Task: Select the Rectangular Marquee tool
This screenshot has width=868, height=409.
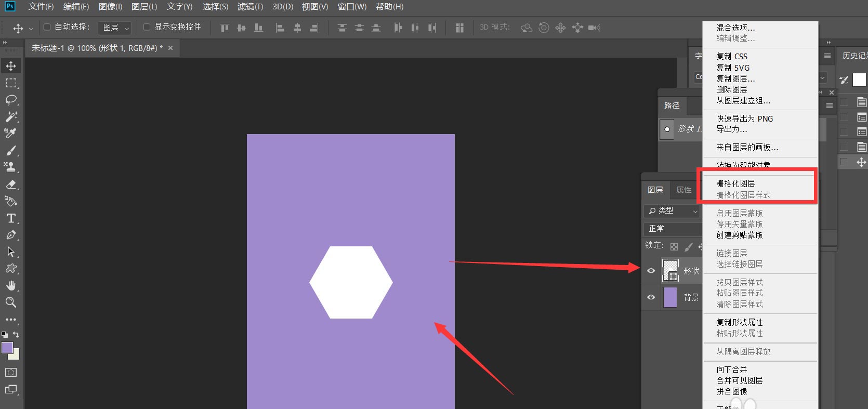Action: (x=11, y=83)
